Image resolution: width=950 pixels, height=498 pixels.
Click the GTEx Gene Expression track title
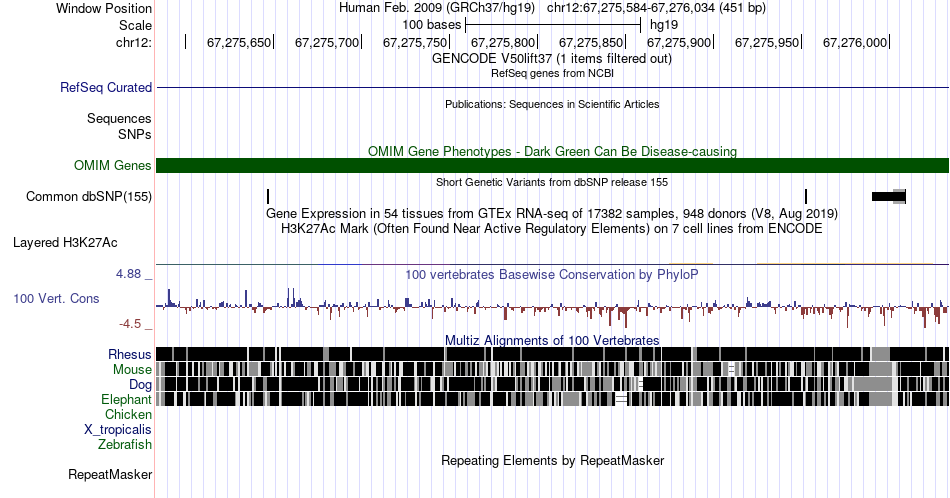(552, 213)
